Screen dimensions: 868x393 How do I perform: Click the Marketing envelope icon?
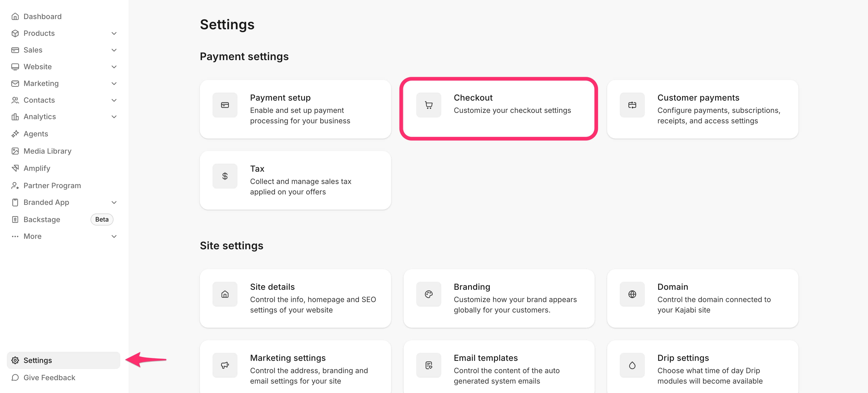(x=15, y=83)
